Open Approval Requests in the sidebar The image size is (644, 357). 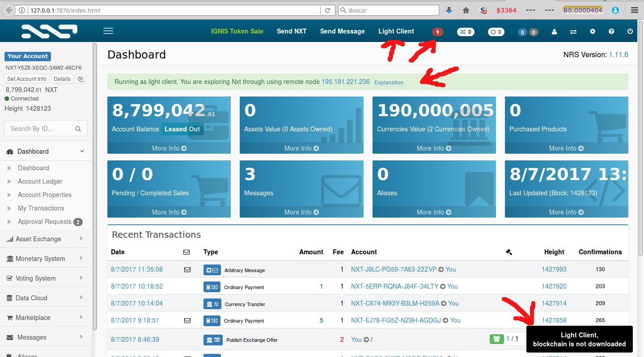point(45,222)
